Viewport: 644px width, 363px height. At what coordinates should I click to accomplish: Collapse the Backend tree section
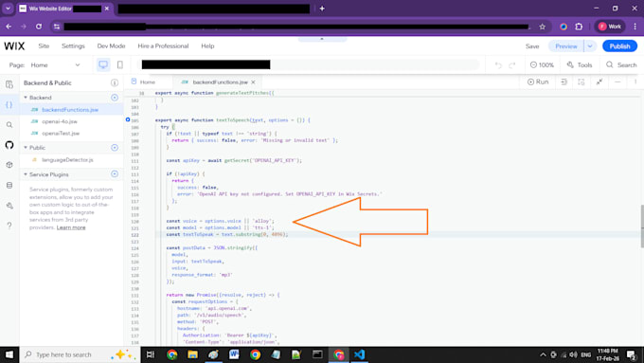(x=26, y=98)
